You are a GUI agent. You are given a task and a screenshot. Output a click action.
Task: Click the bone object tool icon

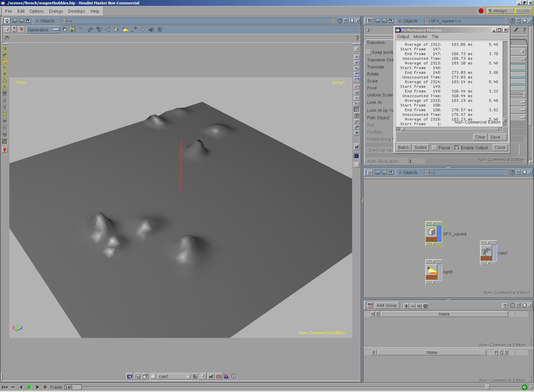pyautogui.click(x=81, y=30)
